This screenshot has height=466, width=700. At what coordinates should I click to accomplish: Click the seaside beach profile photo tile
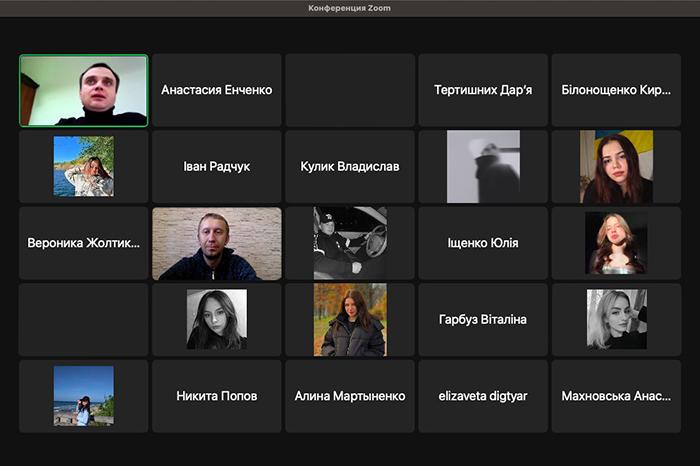click(84, 396)
